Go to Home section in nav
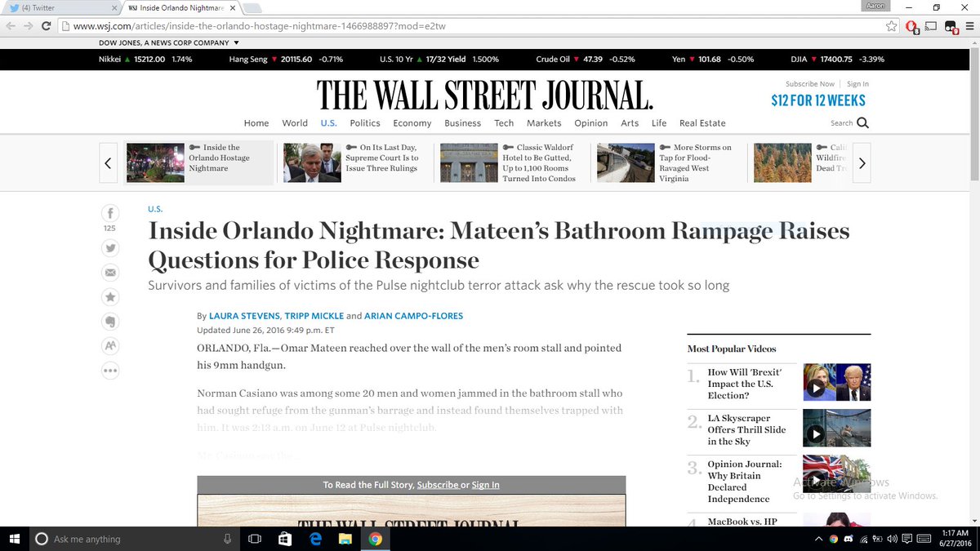This screenshot has height=551, width=980. [x=256, y=123]
